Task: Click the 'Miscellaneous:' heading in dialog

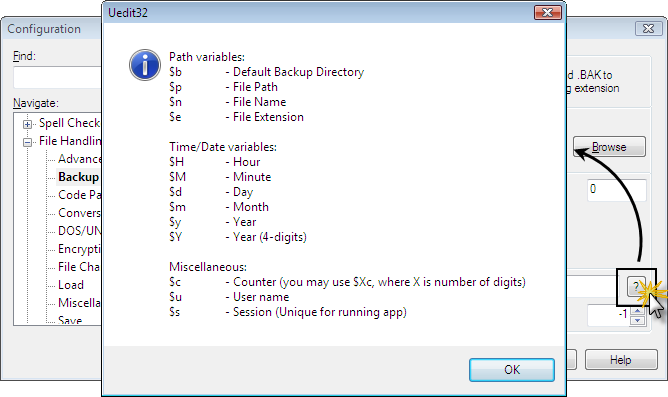Action: [x=208, y=267]
